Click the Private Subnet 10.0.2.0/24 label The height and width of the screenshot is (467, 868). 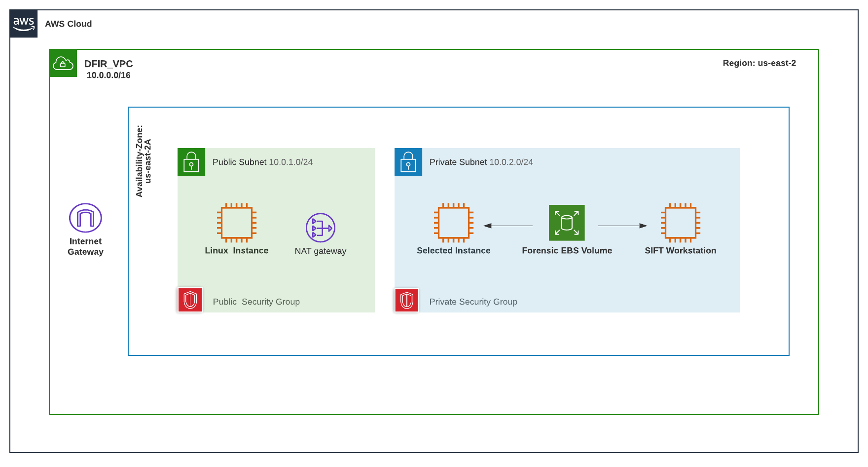481,162
